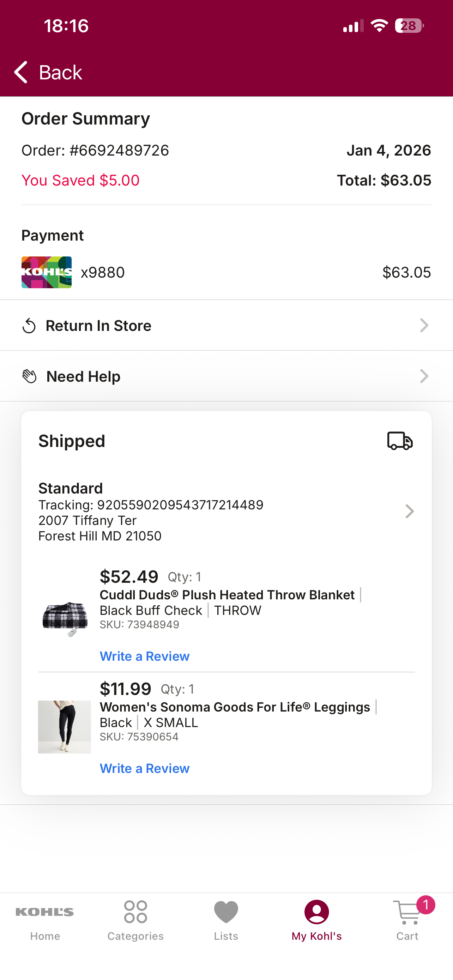Screen dimensions: 453x980
Task: Open Categories from the bottom navigation
Action: point(135,920)
